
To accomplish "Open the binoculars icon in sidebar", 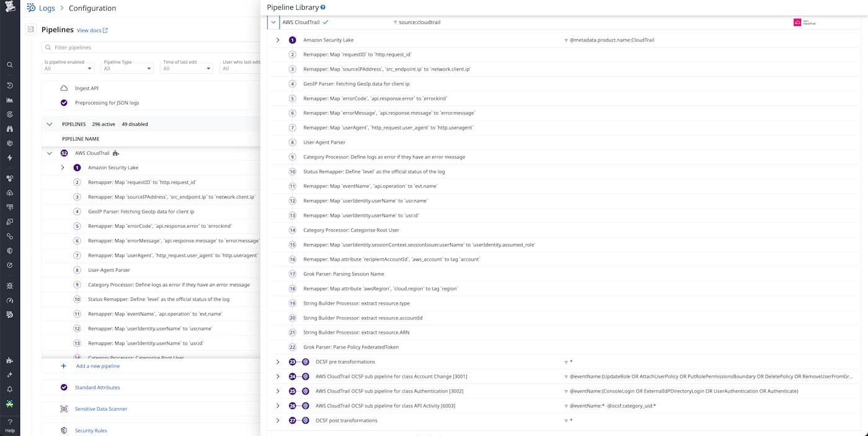I will pyautogui.click(x=10, y=129).
